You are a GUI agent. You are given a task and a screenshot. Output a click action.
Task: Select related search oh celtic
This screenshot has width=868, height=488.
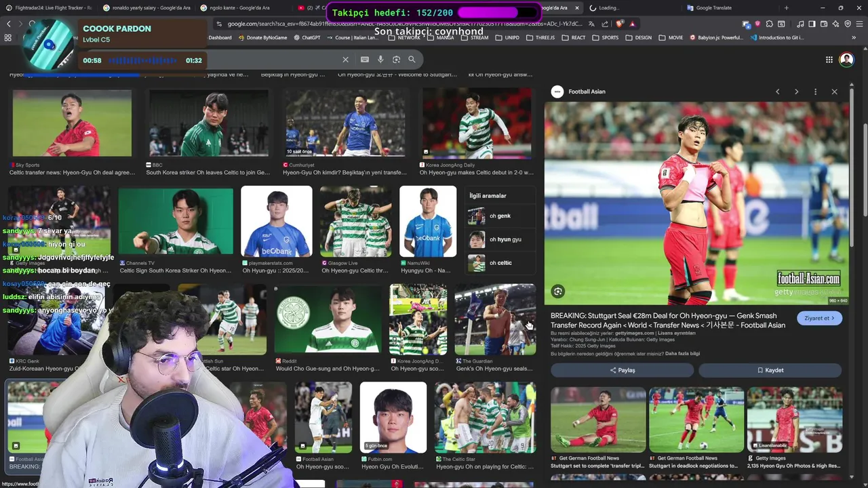pyautogui.click(x=502, y=263)
